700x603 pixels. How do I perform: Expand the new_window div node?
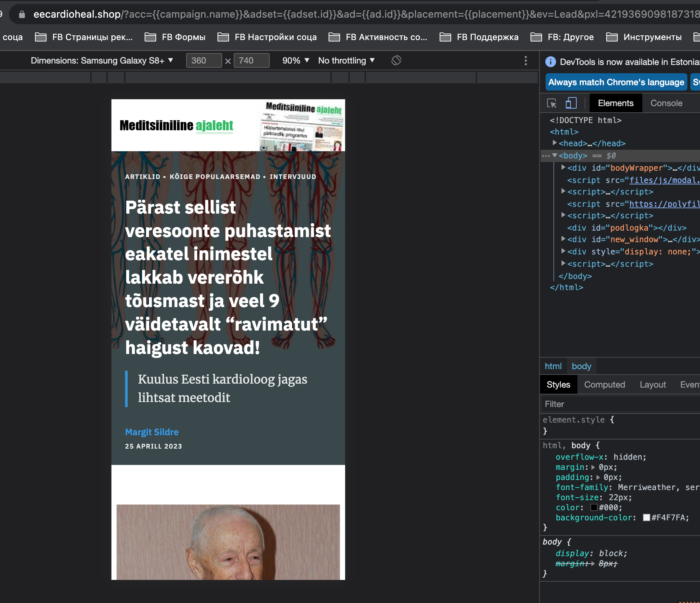[x=563, y=239]
